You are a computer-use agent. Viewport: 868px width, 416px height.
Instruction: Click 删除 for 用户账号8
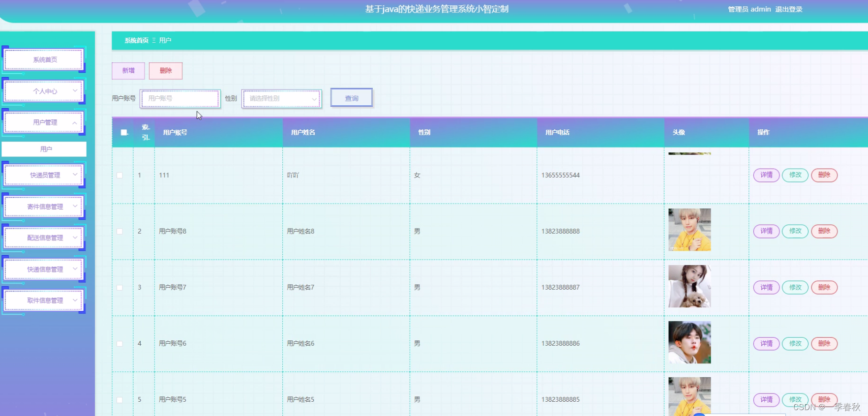824,231
